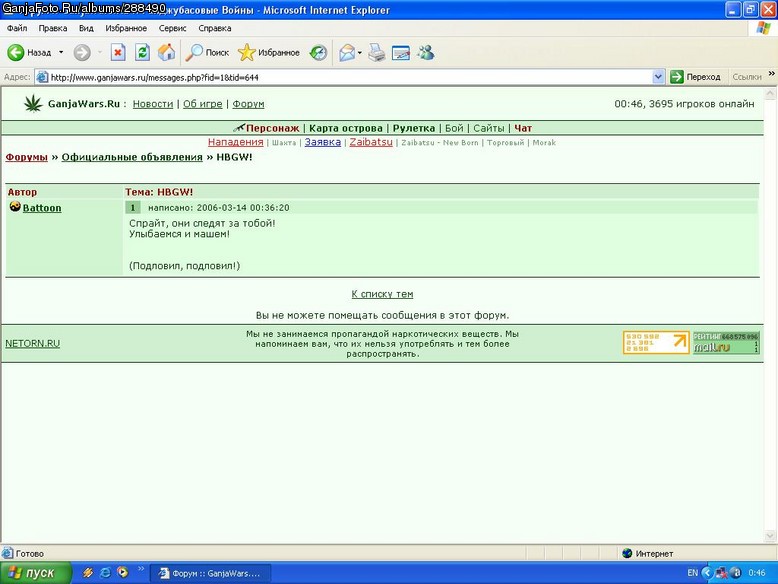
Task: Open the Избранное menu
Action: coord(126,28)
